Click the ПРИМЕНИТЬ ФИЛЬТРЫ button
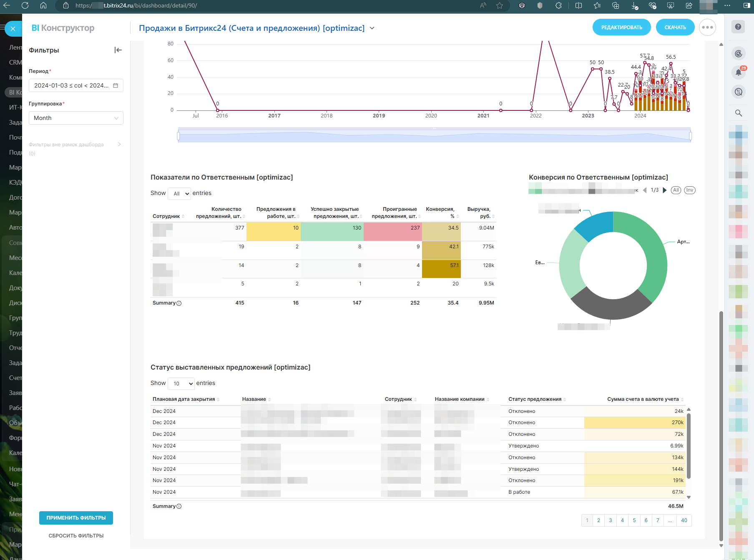This screenshot has width=754, height=560. point(76,518)
